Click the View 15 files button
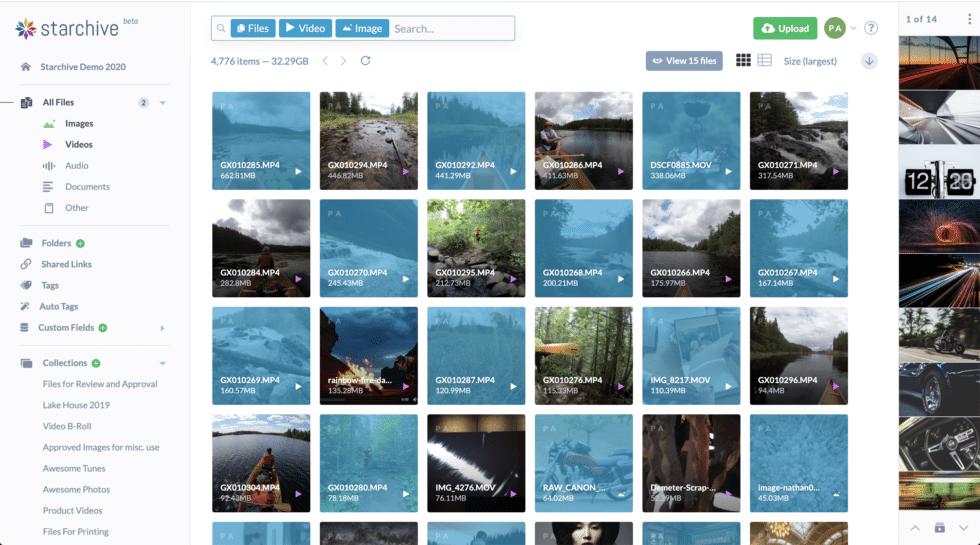 click(684, 61)
